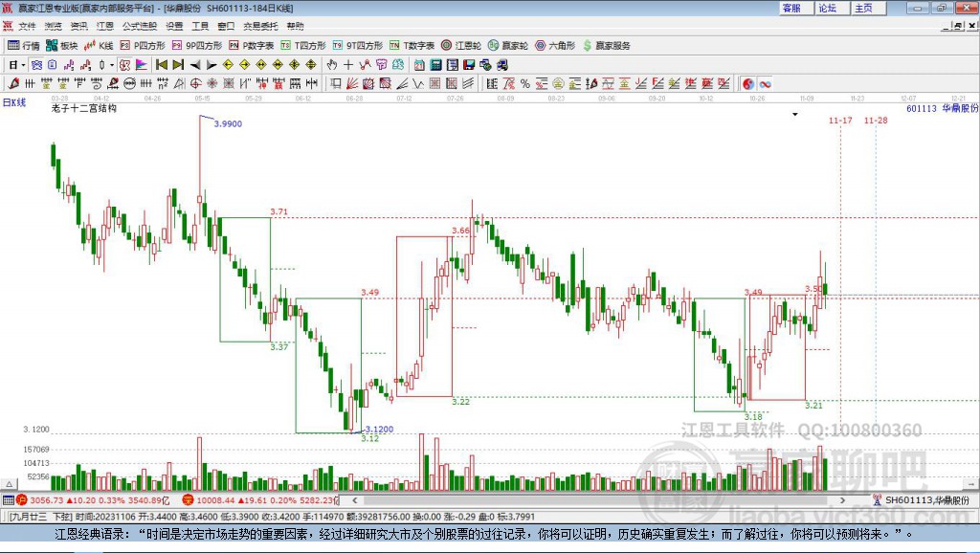This screenshot has height=553, width=980.
Task: Move chart right with black right arrow
Action: click(212, 64)
